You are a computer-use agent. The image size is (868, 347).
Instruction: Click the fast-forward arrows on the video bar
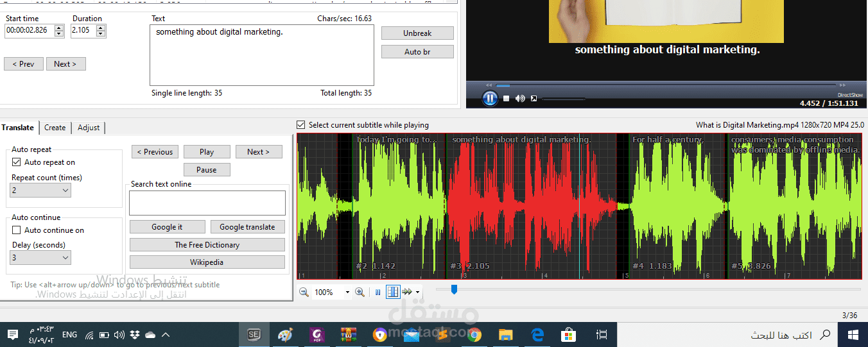pos(842,85)
